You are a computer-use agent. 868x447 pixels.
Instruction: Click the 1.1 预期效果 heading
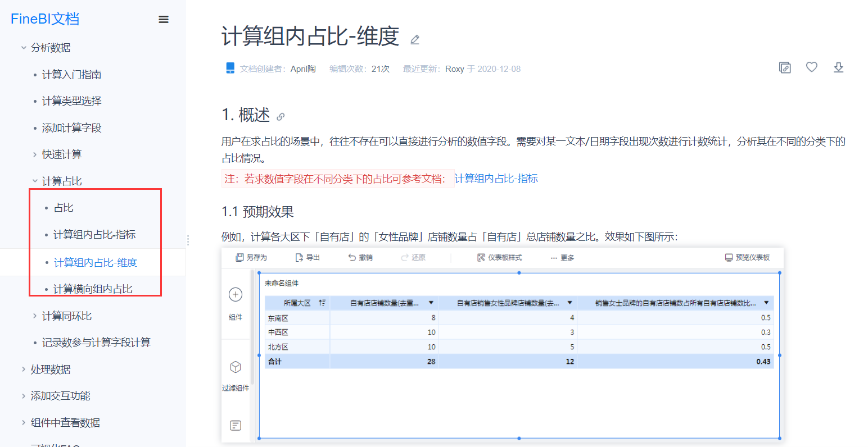pyautogui.click(x=257, y=212)
